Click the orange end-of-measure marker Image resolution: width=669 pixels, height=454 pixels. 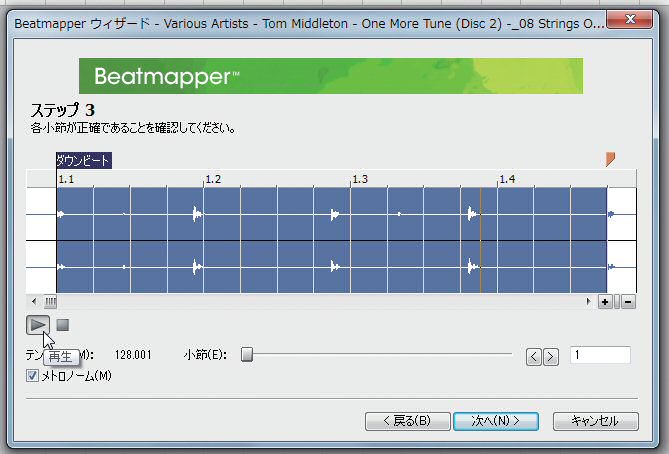tap(610, 159)
